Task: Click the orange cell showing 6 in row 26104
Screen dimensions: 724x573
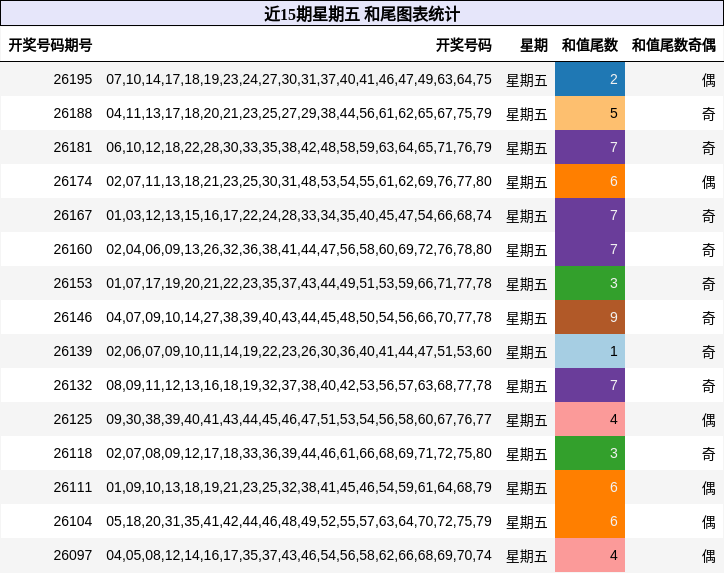Action: click(x=590, y=522)
